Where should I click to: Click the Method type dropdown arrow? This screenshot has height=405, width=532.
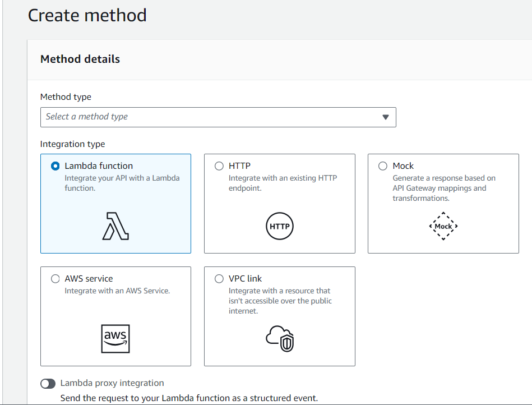click(x=386, y=117)
